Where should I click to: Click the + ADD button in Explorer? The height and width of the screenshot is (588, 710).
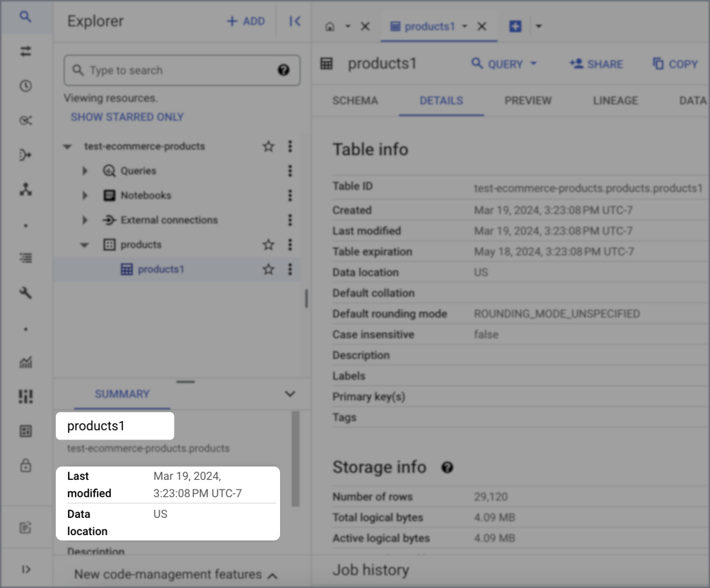coord(245,21)
